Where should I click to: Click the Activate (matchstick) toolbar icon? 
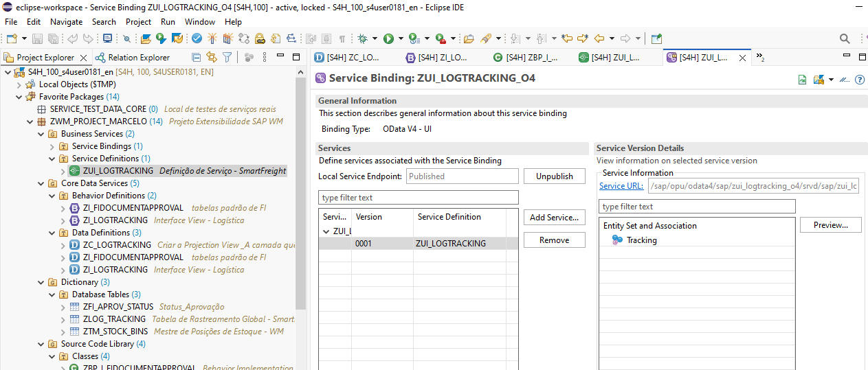(x=212, y=39)
